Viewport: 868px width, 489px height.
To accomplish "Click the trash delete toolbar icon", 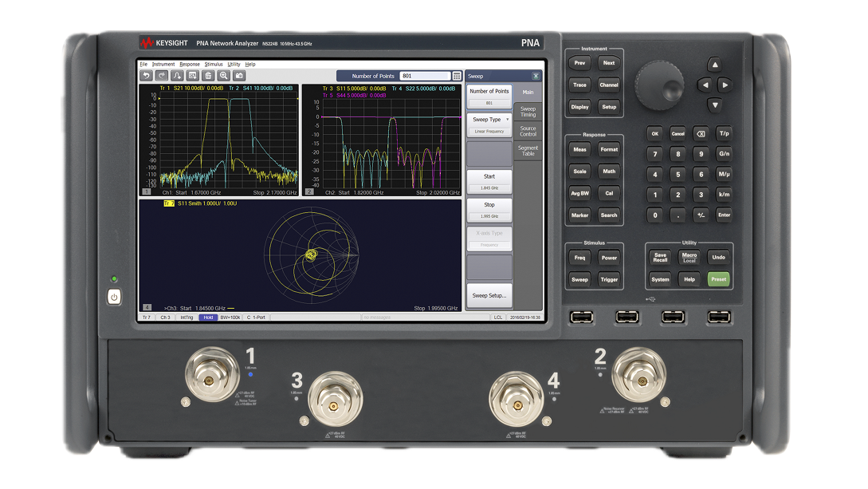I will (x=208, y=76).
